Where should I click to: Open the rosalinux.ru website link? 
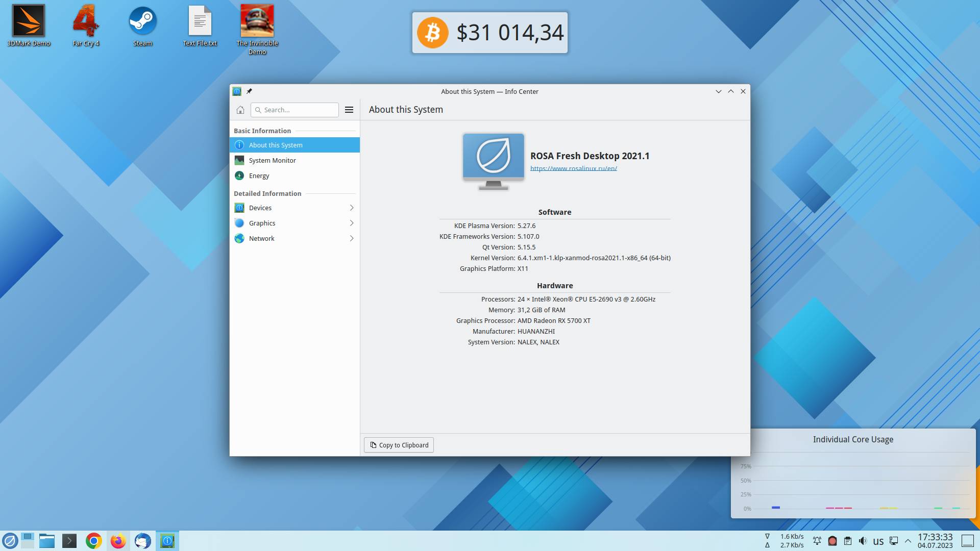pyautogui.click(x=573, y=168)
